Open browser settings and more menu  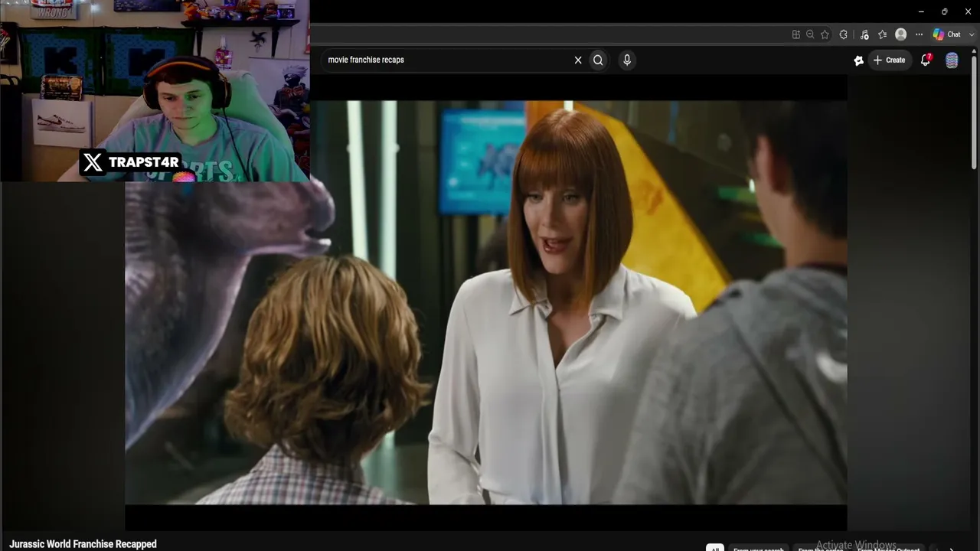919,34
